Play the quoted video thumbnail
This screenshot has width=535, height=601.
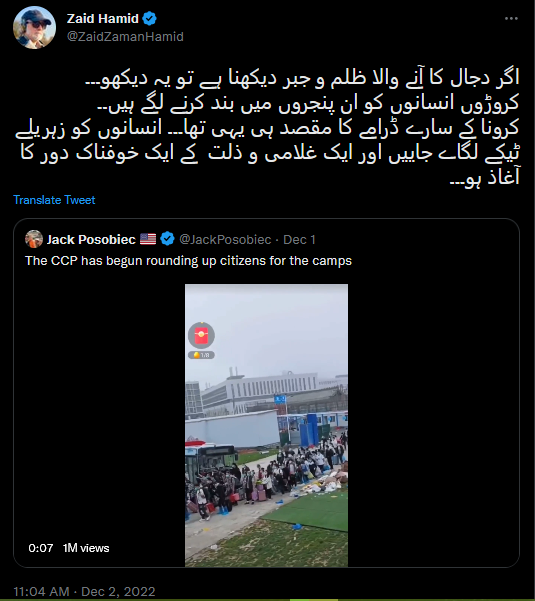pos(266,425)
